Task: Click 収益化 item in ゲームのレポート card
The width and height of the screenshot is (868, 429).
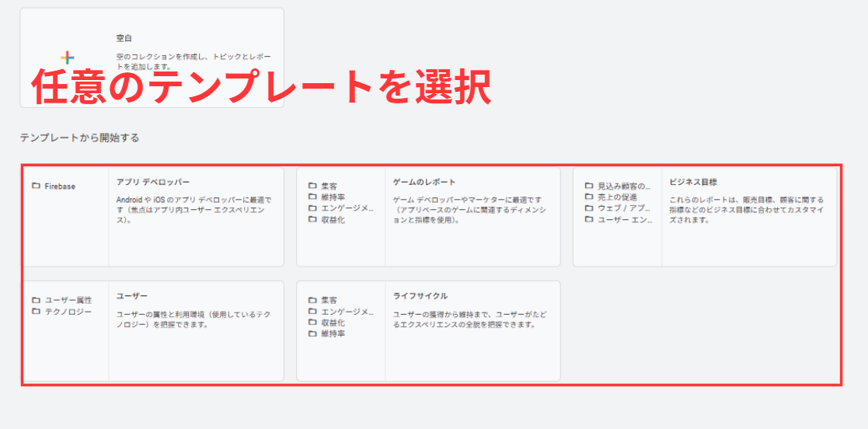Action: pos(333,220)
